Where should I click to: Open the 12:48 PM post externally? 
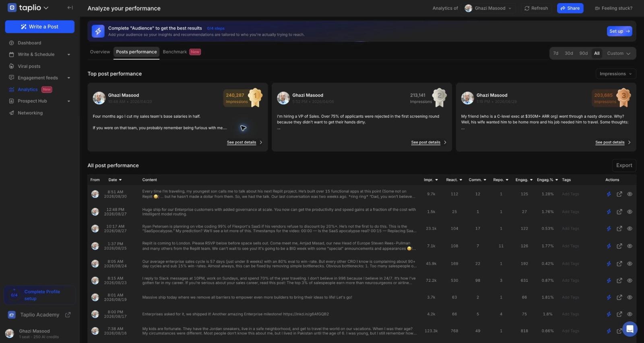coord(619,212)
